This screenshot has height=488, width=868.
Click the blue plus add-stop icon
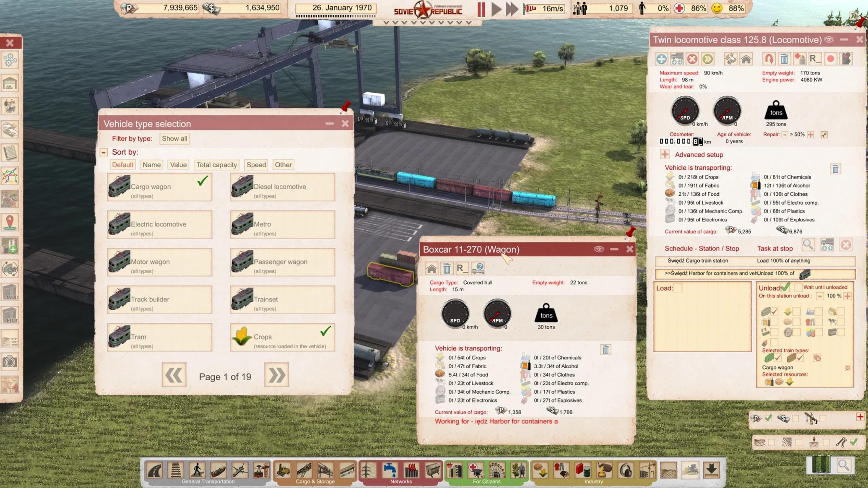[661, 59]
